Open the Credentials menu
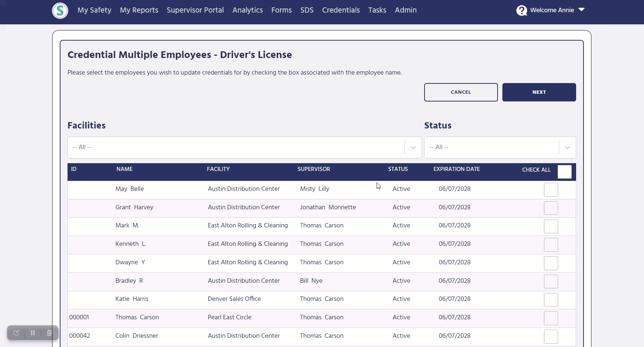Screen dimensions: 644x347 pyautogui.click(x=341, y=10)
